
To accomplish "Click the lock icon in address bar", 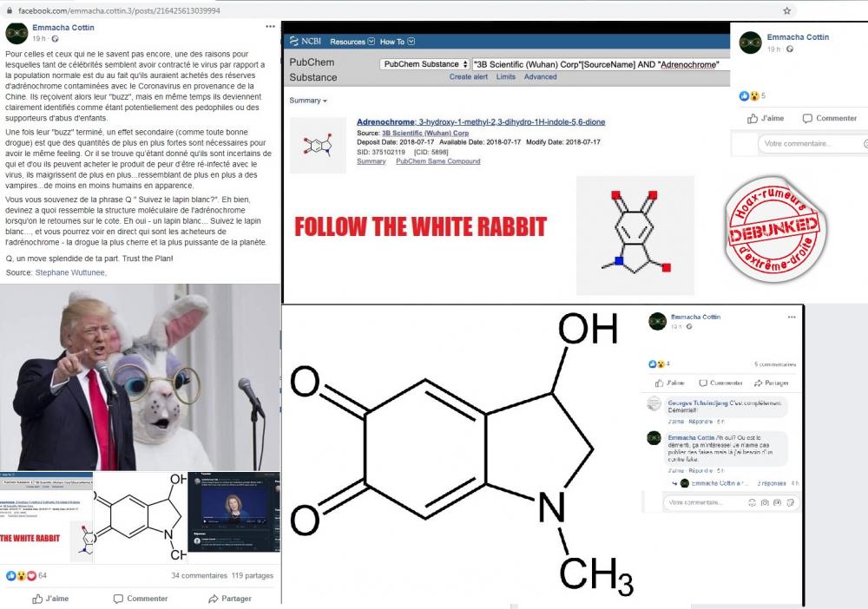I will point(9,10).
